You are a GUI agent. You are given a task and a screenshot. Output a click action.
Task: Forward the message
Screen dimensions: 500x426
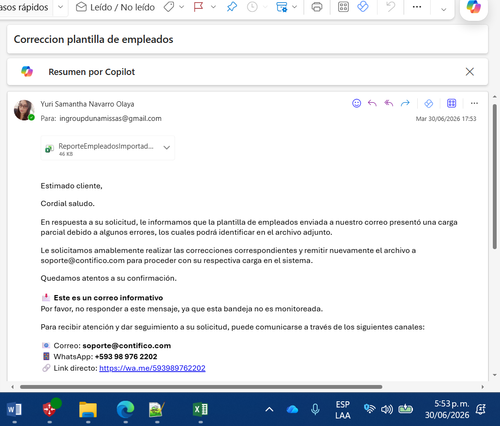405,103
